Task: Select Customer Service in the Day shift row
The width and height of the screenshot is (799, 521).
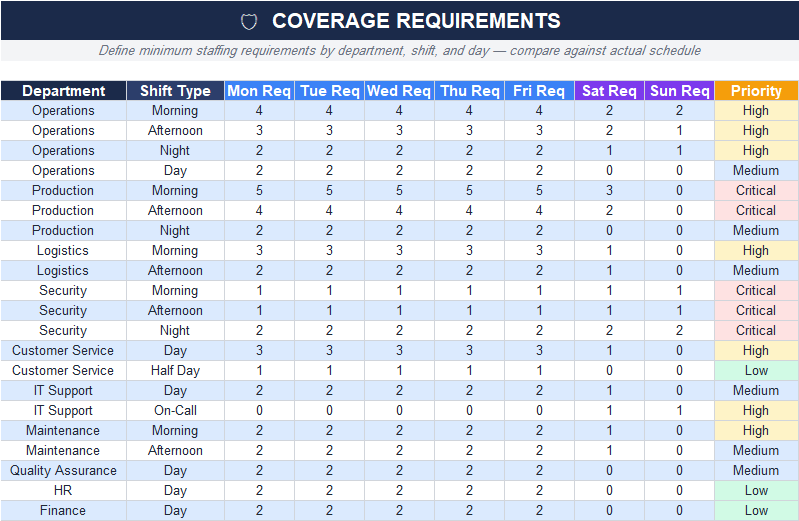Action: coord(63,351)
